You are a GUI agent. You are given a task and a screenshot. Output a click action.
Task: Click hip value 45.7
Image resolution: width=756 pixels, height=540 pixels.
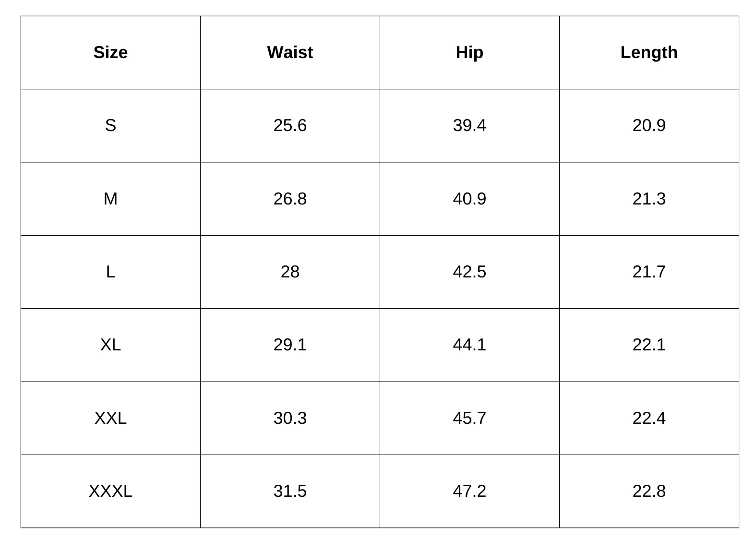click(x=469, y=418)
